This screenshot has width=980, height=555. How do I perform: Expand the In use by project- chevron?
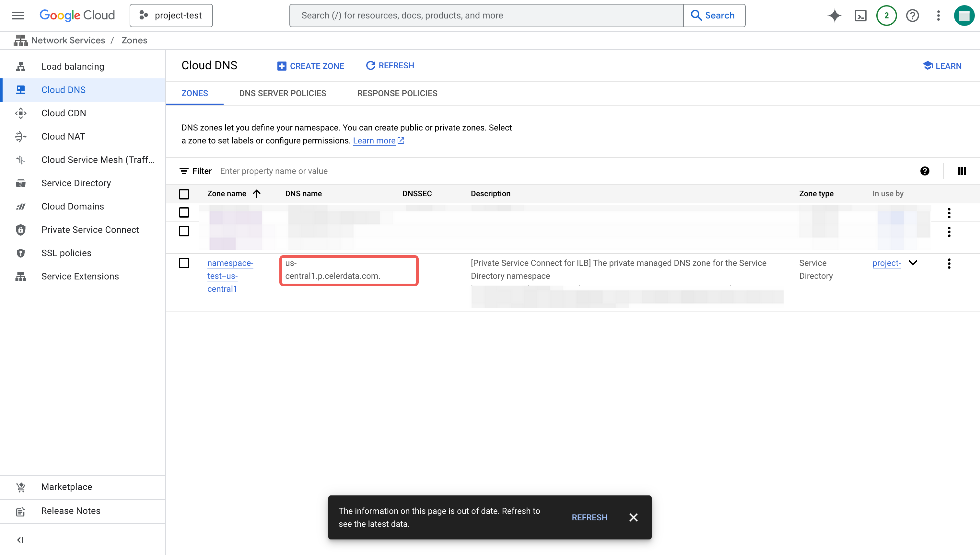(913, 263)
